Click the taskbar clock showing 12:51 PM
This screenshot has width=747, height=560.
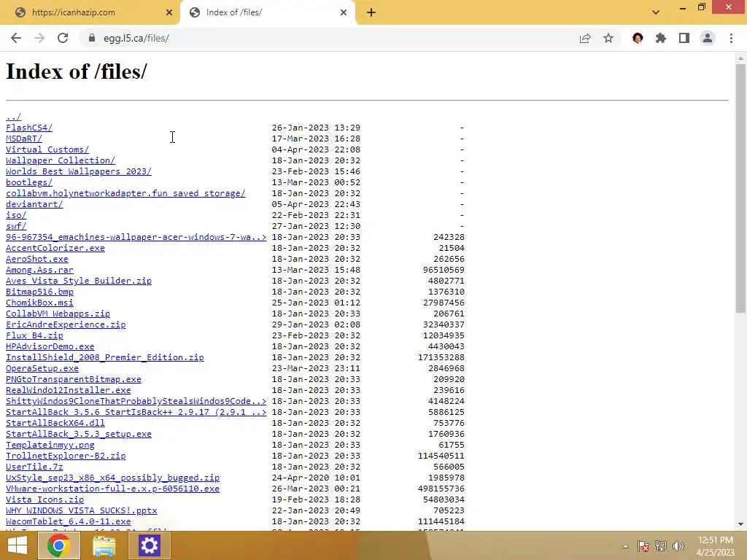point(715,546)
